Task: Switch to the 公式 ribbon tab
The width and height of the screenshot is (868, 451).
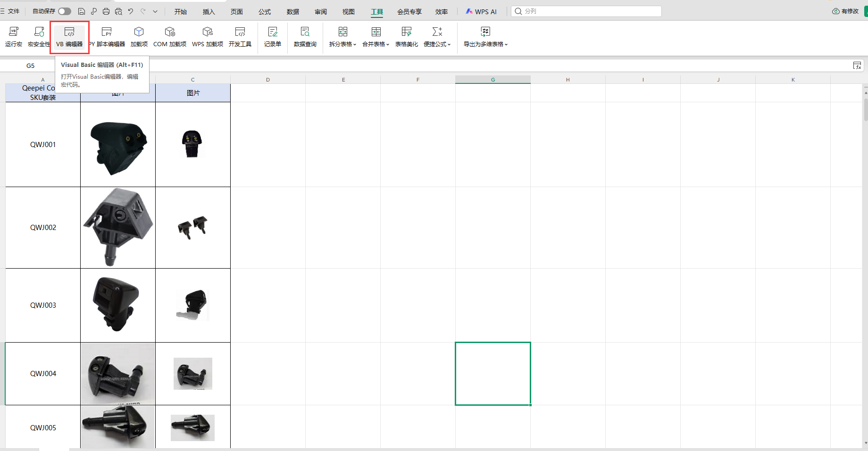Action: [x=265, y=12]
